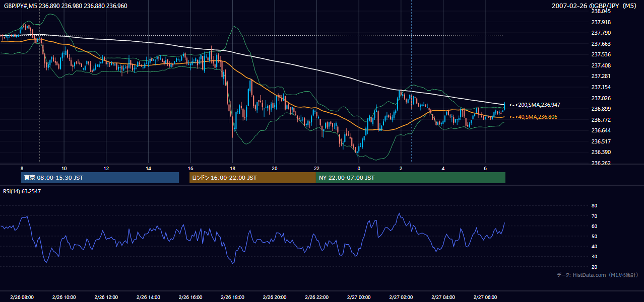Click hour label 4 under price chart
This screenshot has width=644, height=302.
pos(443,168)
